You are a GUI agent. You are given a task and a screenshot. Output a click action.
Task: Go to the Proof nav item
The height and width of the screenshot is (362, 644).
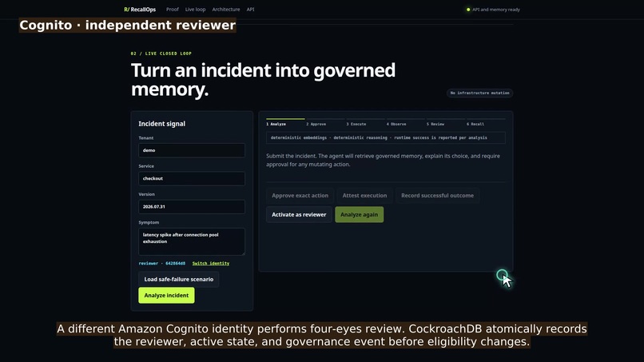[173, 10]
